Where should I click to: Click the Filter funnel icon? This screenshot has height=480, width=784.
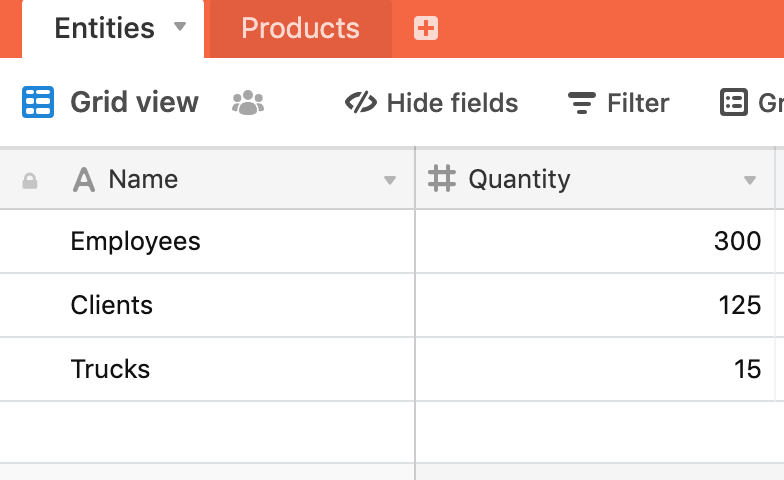click(582, 102)
